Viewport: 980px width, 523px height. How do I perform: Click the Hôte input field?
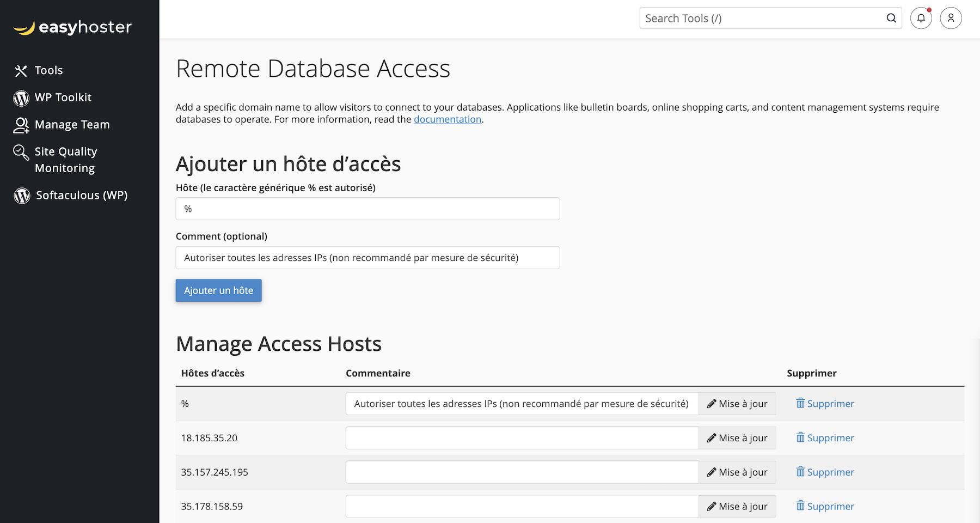(x=367, y=209)
